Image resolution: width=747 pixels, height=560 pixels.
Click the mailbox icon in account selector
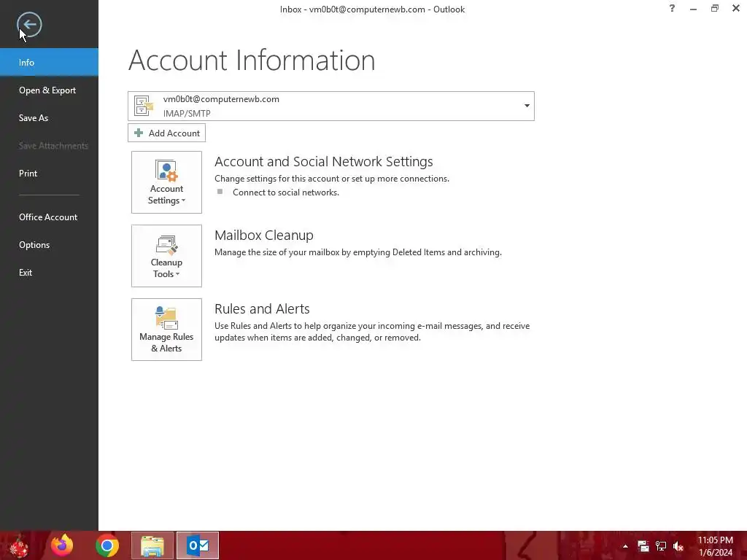144,106
